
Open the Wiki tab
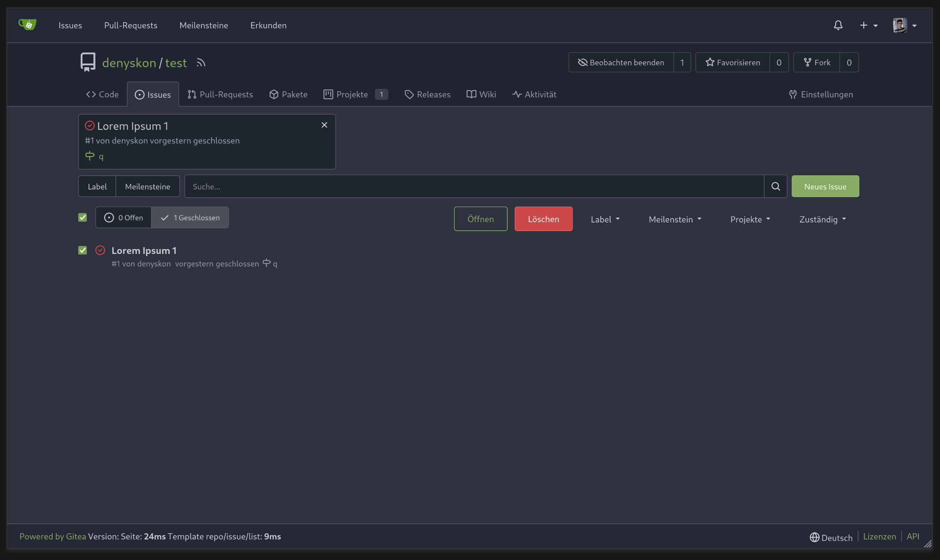[481, 94]
